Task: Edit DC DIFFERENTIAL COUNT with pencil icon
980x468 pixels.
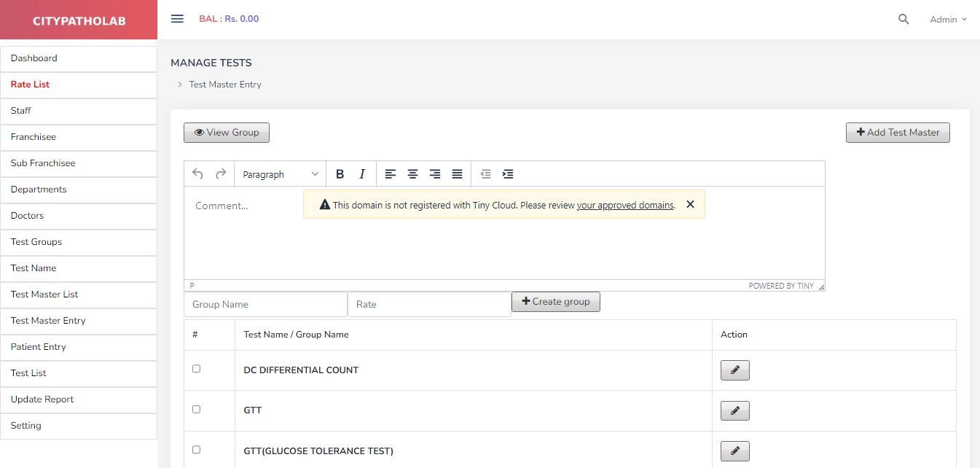Action: click(x=734, y=370)
